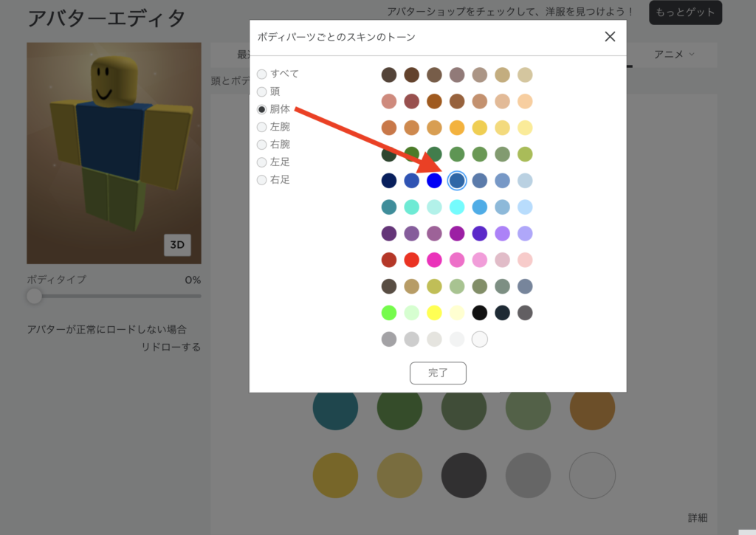Pick large charcoal swatch on background page

pos(464,475)
